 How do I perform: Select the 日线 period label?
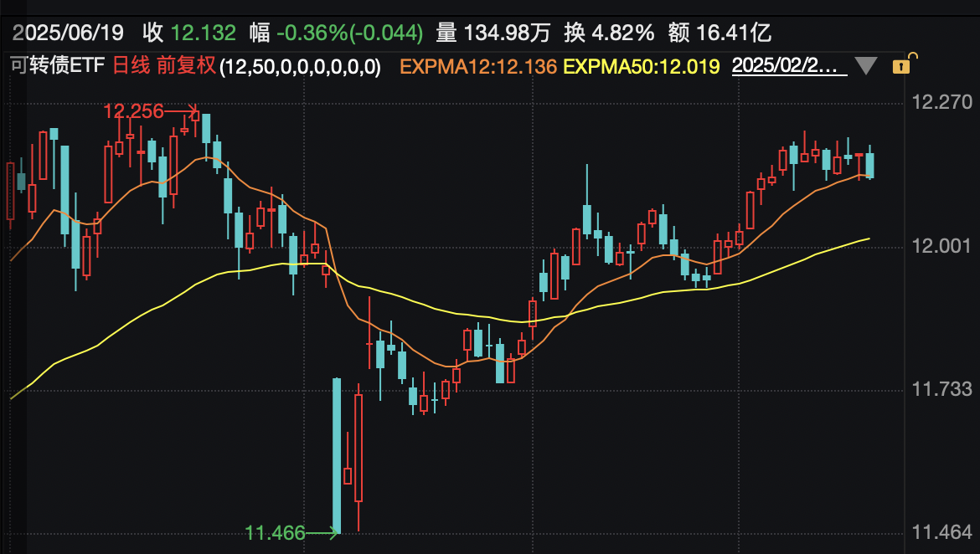point(132,65)
